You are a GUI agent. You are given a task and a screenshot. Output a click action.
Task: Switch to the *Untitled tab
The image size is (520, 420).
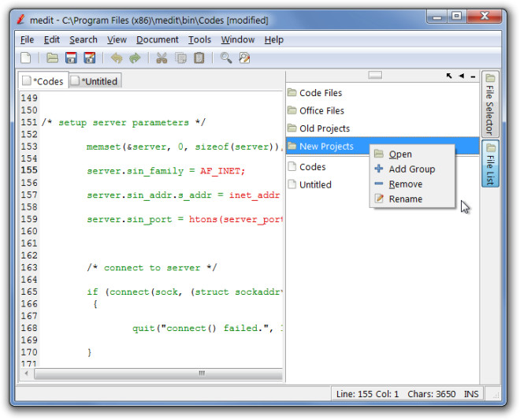[x=95, y=81]
